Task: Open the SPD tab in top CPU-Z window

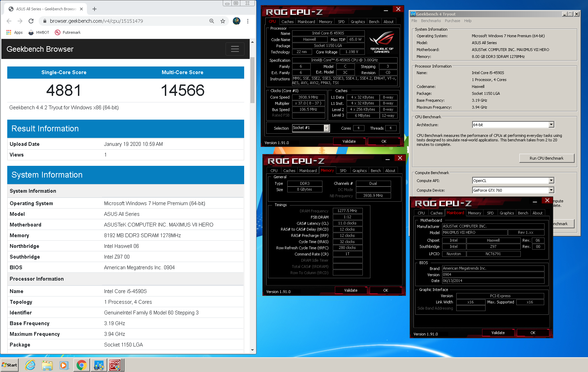Action: [341, 21]
